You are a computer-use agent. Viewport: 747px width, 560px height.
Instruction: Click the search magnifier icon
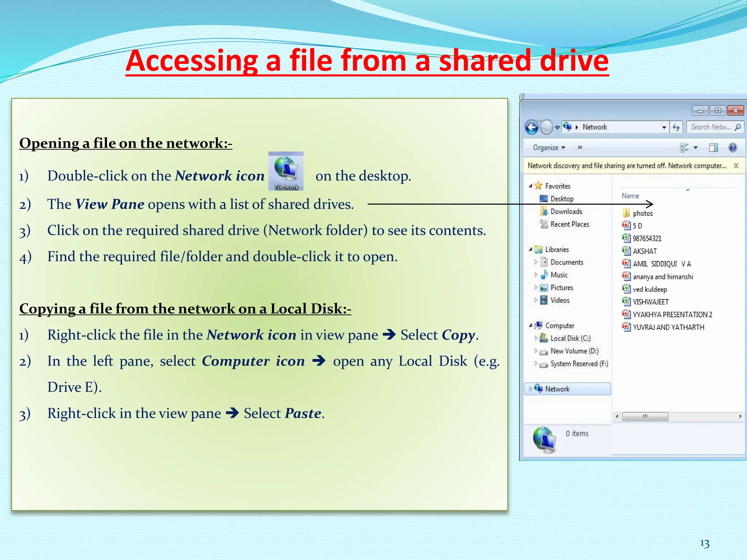[x=738, y=127]
